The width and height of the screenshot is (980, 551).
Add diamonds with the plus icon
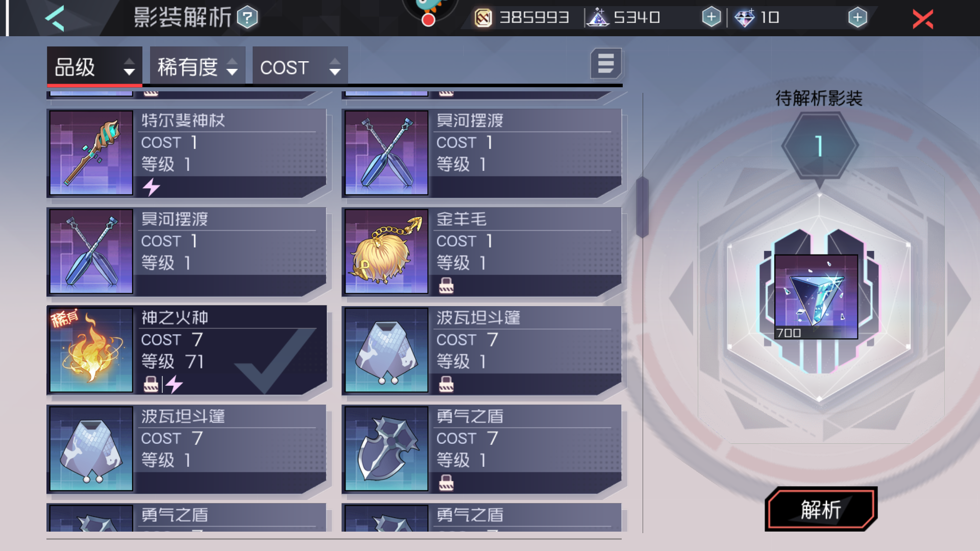(x=857, y=17)
